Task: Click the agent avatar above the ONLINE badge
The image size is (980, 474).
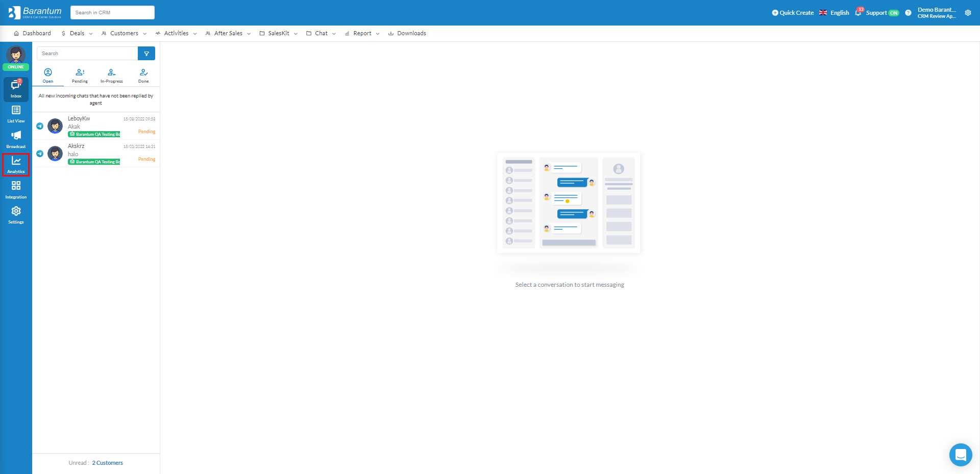Action: (x=16, y=55)
